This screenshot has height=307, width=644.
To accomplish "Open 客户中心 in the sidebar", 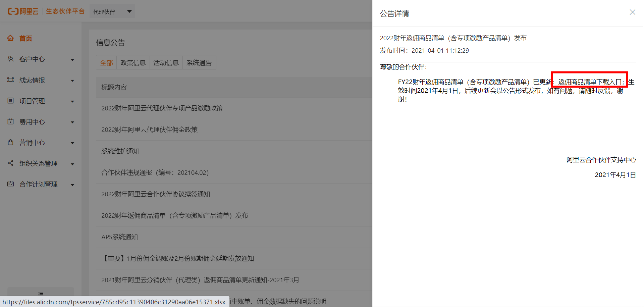I will (x=32, y=59).
